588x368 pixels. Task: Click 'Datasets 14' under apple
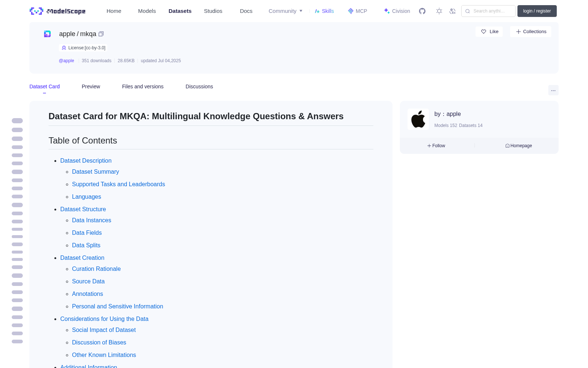coord(471,125)
